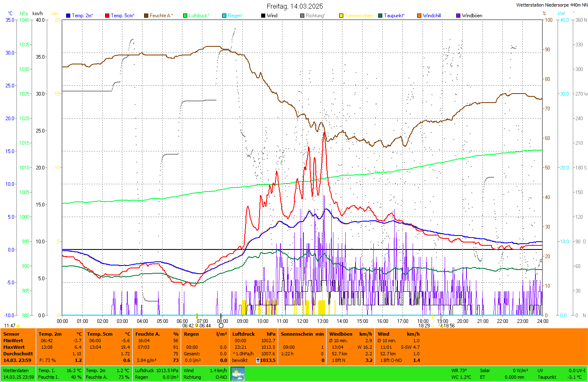Click the purple Windböen legend square
The height and width of the screenshot is (382, 588).
coord(458,16)
